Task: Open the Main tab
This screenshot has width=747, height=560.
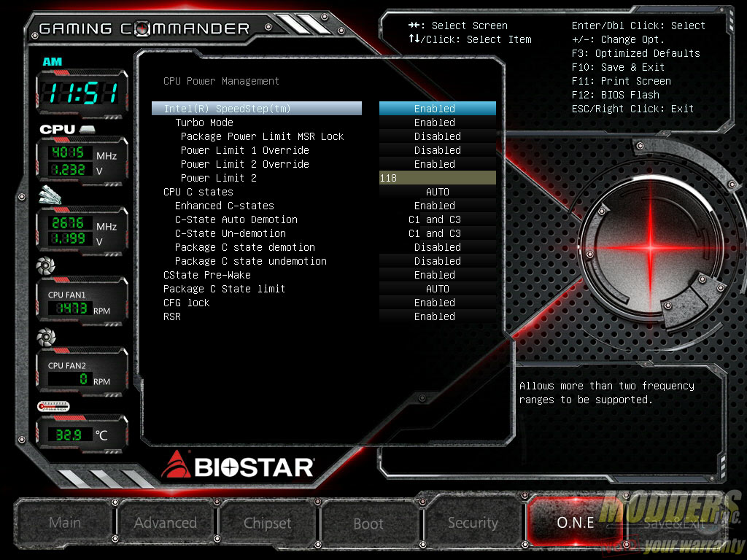Action: point(65,523)
